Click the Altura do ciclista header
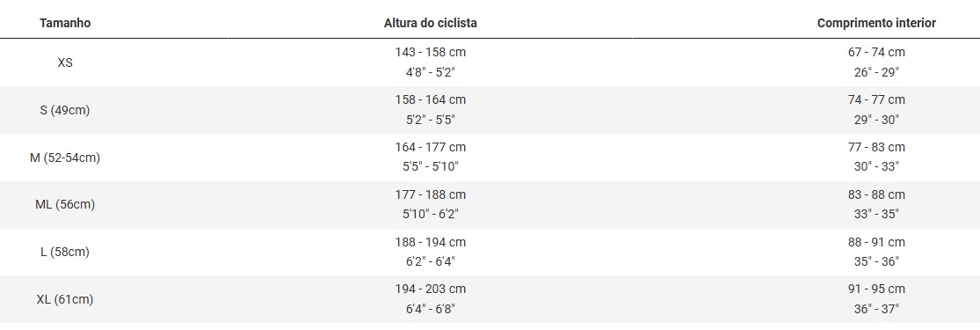Viewport: 980px width, 330px height. (x=430, y=23)
